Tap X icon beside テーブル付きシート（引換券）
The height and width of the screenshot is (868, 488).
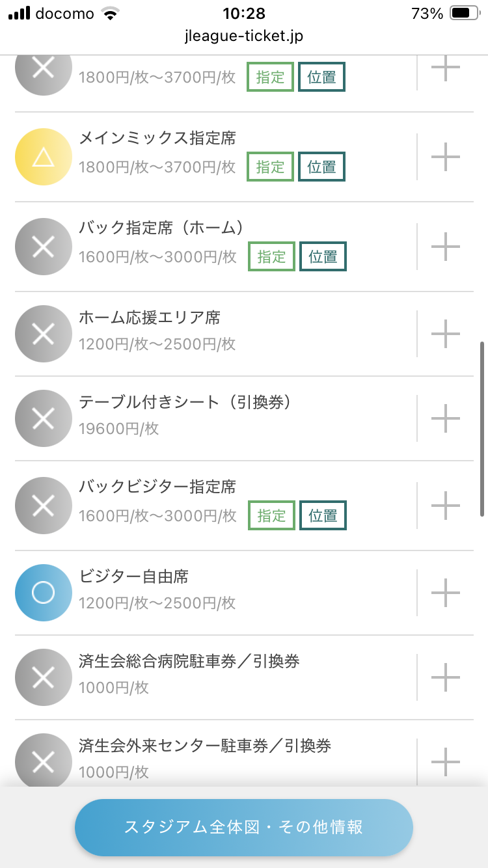(43, 418)
